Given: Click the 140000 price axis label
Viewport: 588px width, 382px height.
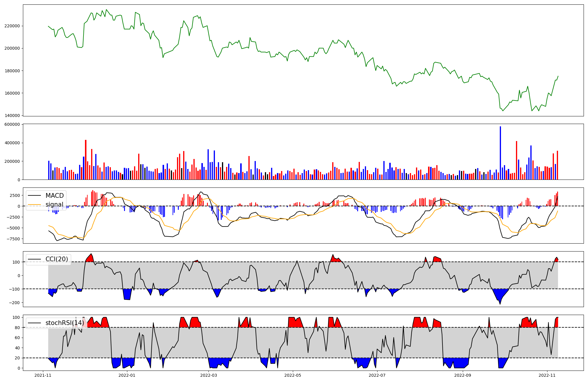Looking at the screenshot, I should point(12,115).
